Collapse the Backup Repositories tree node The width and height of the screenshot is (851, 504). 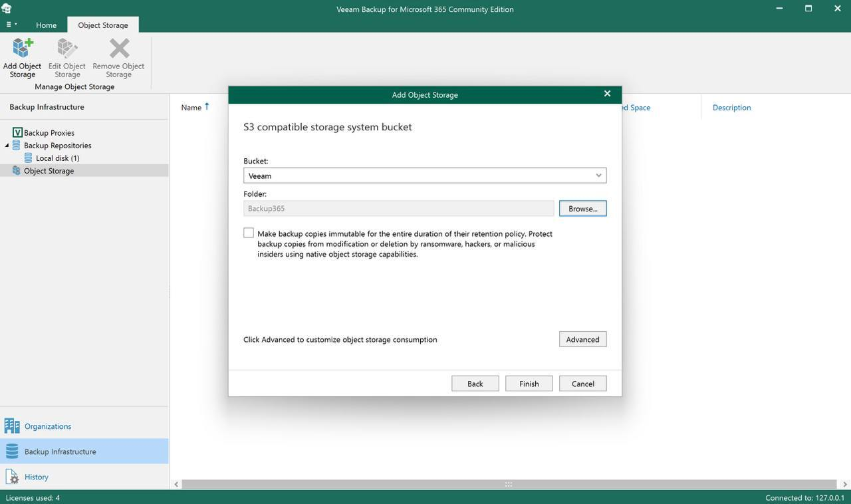tap(7, 146)
